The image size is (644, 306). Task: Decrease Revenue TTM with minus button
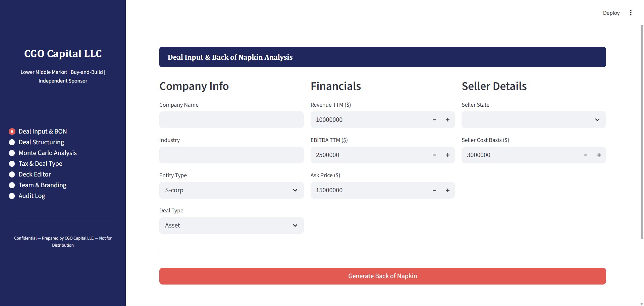coord(434,120)
